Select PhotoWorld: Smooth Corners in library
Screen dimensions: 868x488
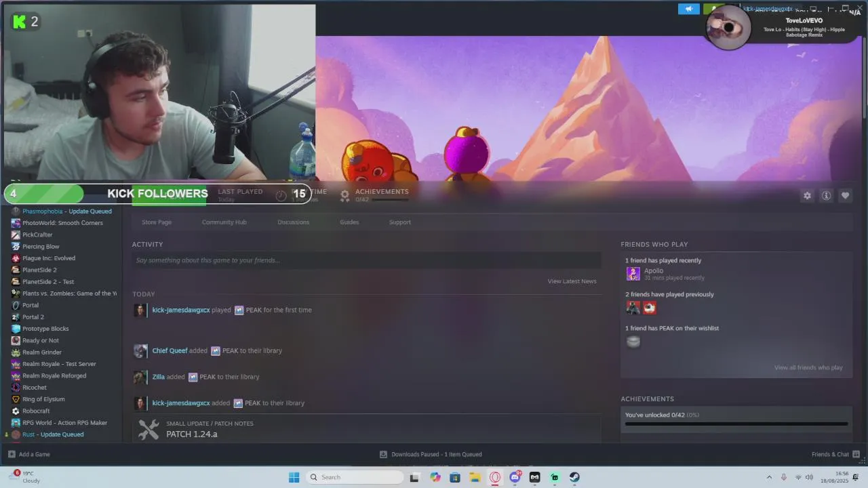(61, 223)
